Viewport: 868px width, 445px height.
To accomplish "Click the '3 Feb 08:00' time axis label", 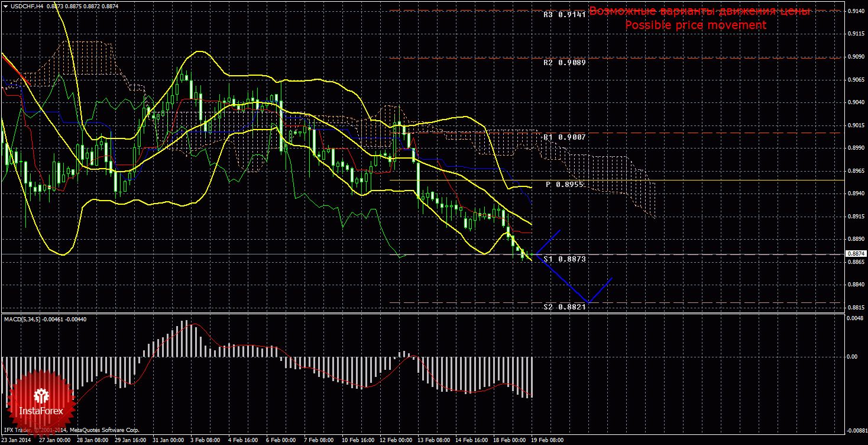I will tap(206, 440).
